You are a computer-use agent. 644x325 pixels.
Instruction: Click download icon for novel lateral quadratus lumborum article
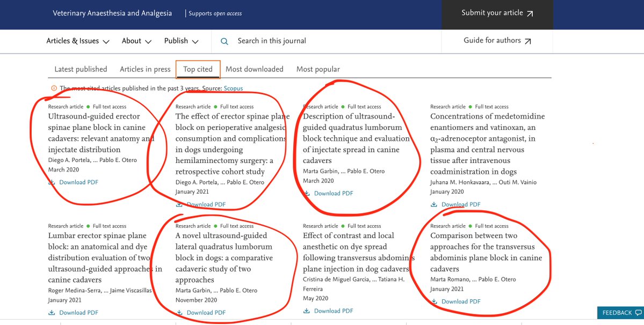[179, 312]
